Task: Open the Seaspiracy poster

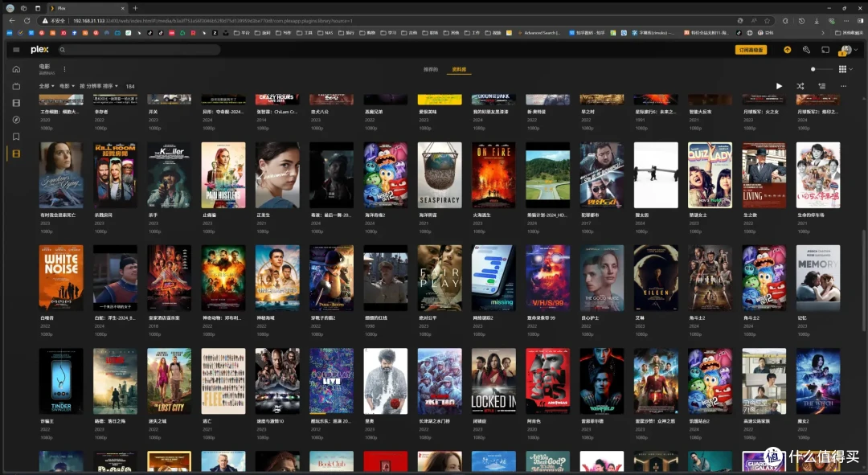Action: 440,175
